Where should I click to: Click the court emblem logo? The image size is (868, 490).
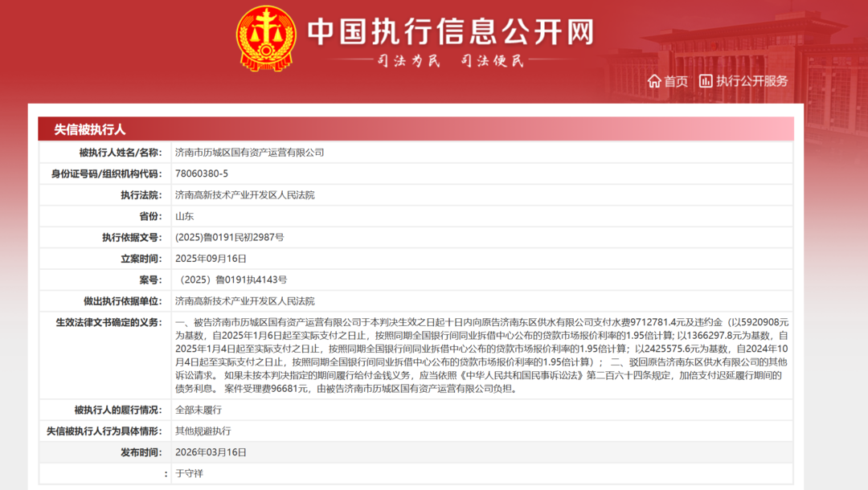(x=265, y=38)
